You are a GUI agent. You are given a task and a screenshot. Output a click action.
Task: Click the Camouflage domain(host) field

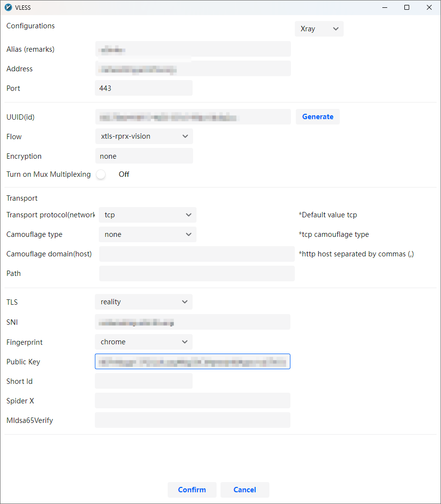tap(197, 254)
